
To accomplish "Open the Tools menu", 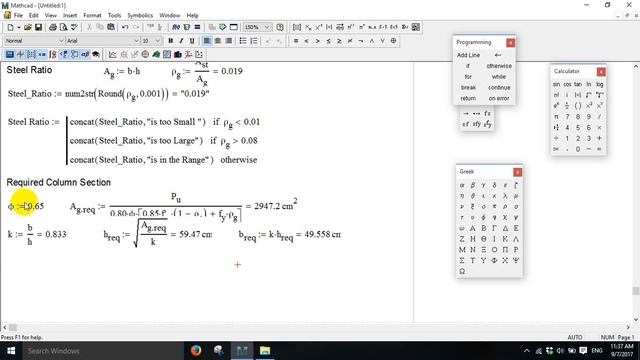I will click(114, 16).
